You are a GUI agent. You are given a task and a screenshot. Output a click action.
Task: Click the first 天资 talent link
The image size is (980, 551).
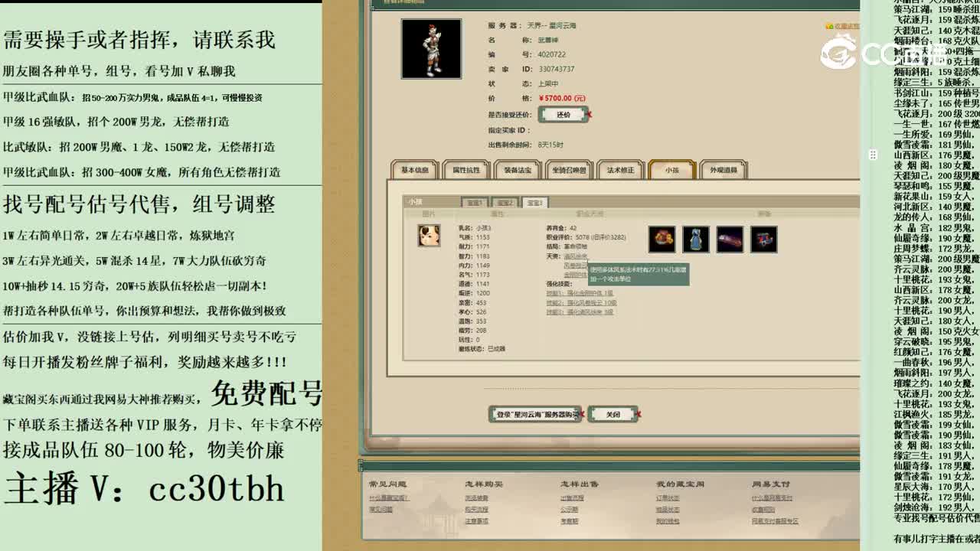pos(575,256)
